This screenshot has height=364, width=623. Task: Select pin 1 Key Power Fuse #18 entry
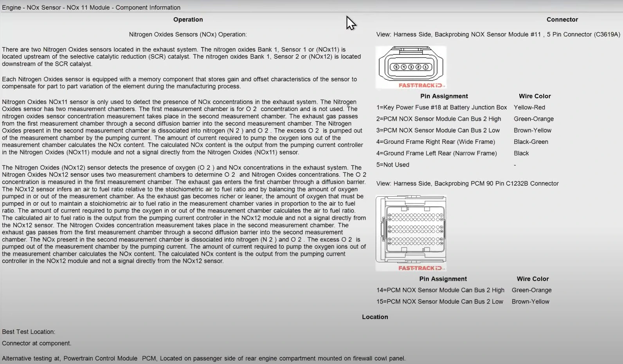coord(441,108)
